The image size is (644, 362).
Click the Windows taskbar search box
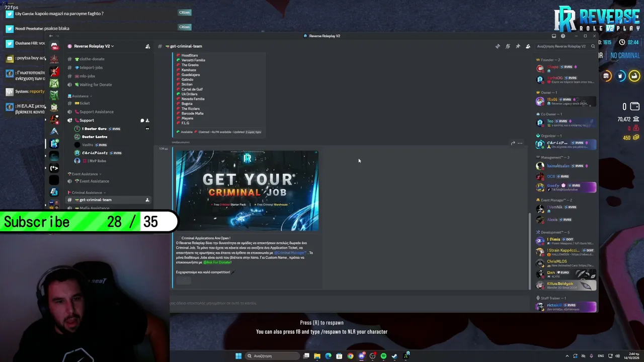tap(272, 356)
